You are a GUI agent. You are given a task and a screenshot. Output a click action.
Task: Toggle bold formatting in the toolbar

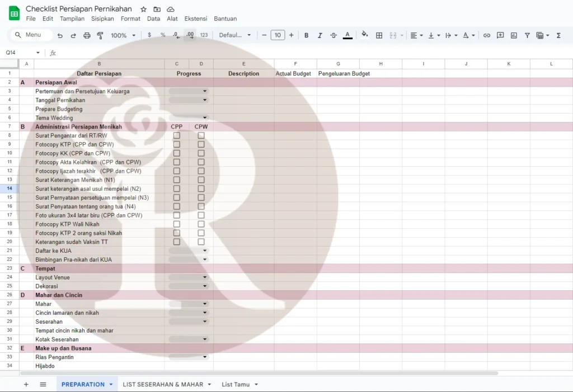coord(306,35)
